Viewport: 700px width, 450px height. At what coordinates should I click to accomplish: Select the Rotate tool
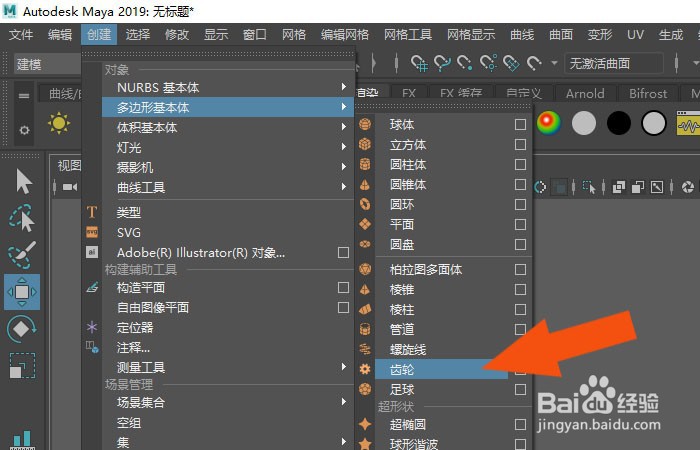click(22, 329)
